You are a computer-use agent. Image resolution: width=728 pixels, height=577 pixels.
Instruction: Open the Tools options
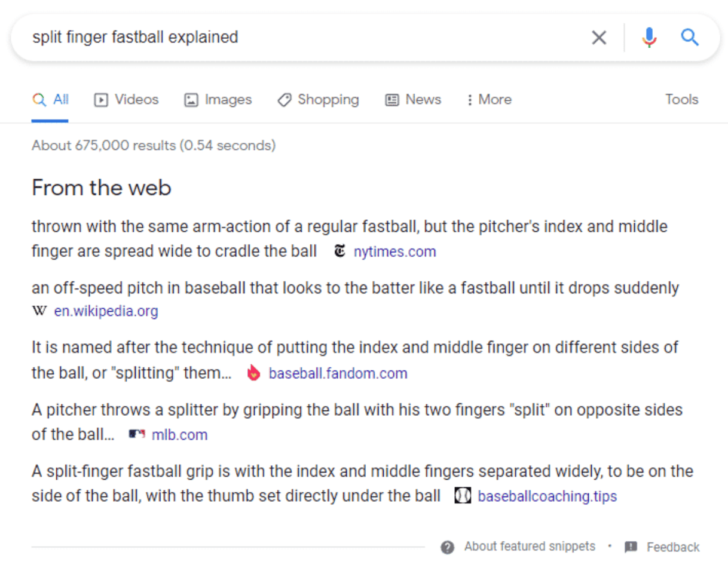click(681, 100)
